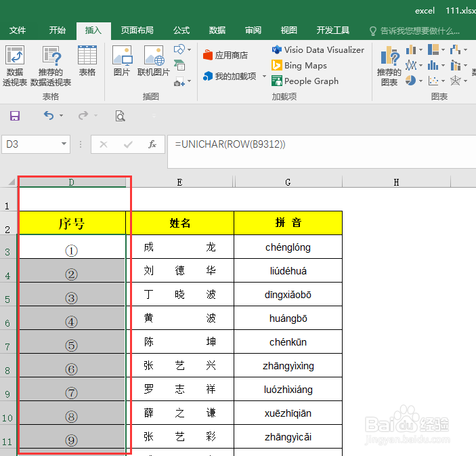The width and height of the screenshot is (476, 456).
Task: Insert a Table
Action: point(87,61)
